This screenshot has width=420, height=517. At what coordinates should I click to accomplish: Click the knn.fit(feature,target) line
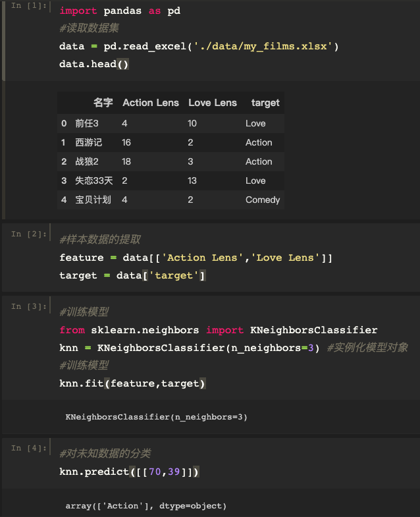(132, 383)
